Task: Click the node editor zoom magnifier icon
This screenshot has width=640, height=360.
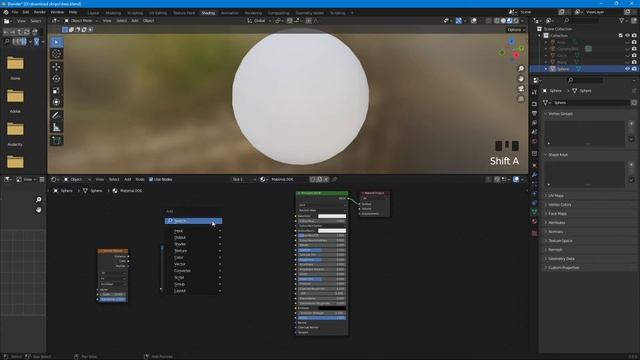Action: (x=38, y=200)
